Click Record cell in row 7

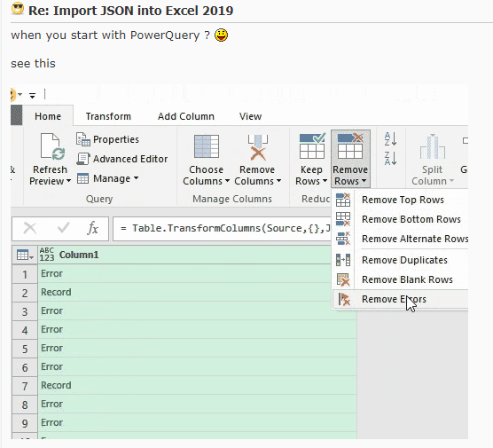coord(198,385)
